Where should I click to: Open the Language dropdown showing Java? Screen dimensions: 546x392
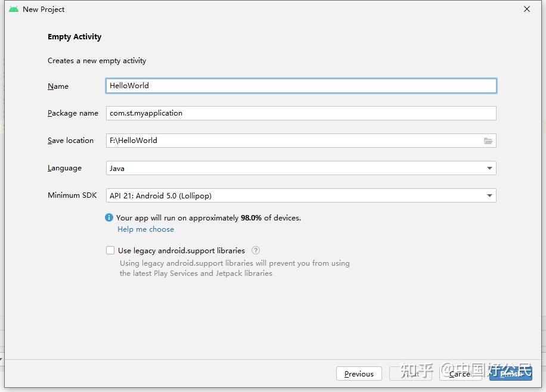pyautogui.click(x=301, y=168)
